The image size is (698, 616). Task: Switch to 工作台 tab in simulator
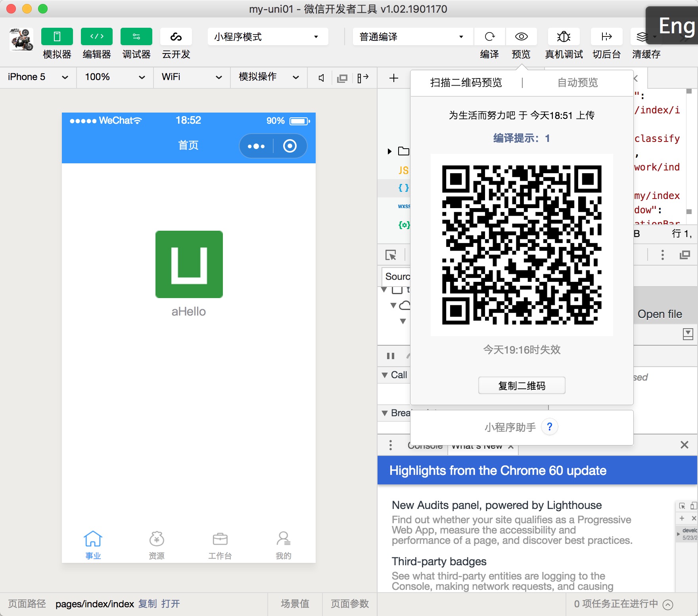tap(220, 545)
